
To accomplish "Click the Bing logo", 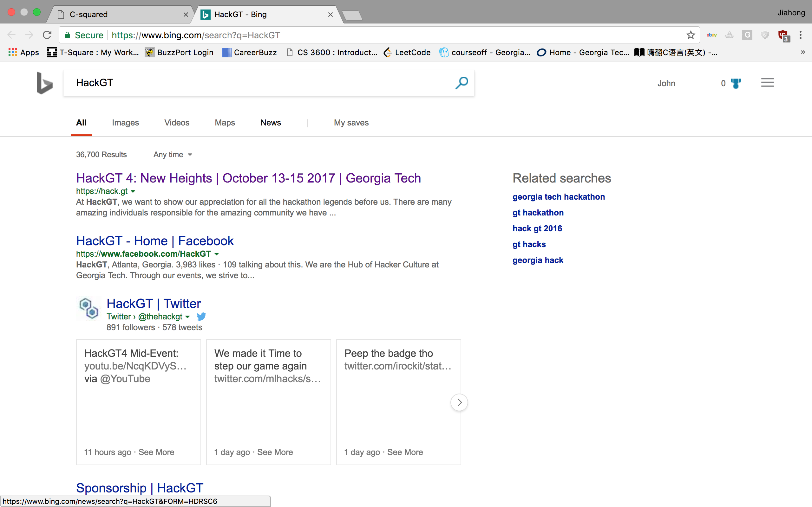I will click(x=44, y=83).
